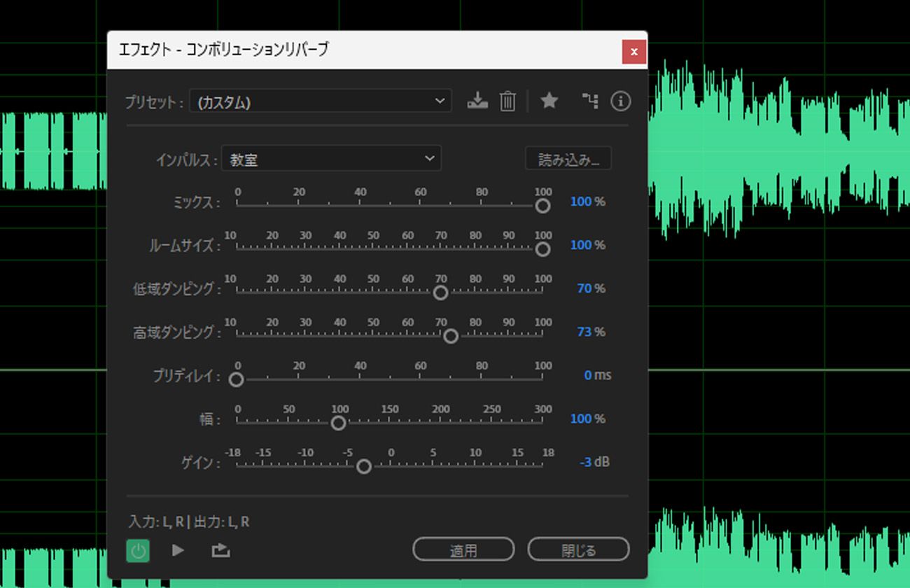
Task: Click the プリディレイ value 0 ms
Action: pyautogui.click(x=598, y=375)
